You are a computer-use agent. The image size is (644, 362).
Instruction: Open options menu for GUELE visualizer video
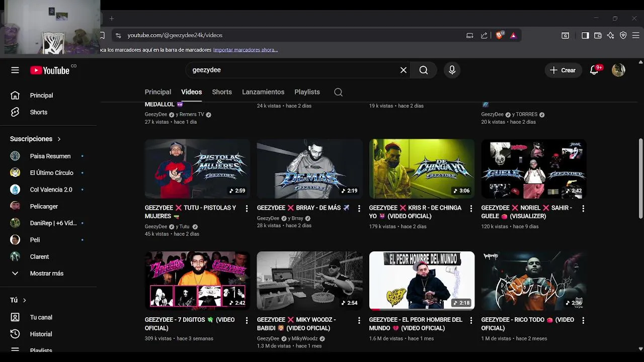[583, 208]
